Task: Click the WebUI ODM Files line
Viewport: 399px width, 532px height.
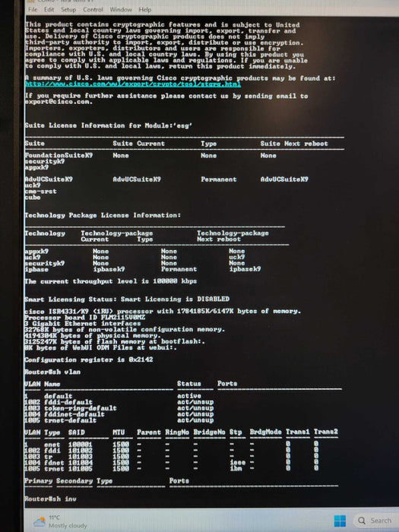Action: (101, 347)
